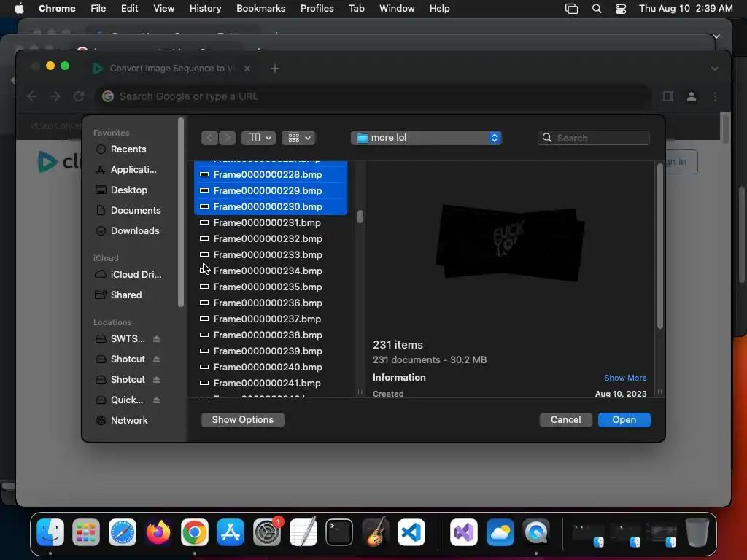Open the cloud weather app in Dock
Viewport: 747px width, 560px height.
click(500, 532)
